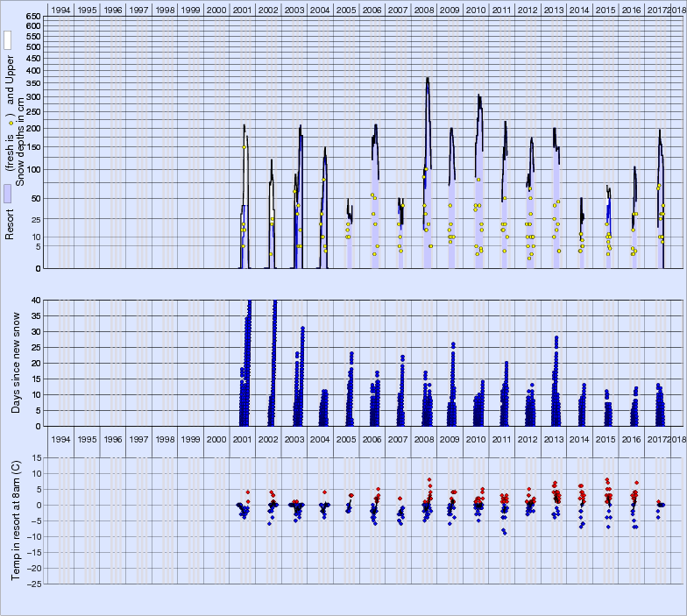
Task: Click 2005 on the top year axis
Action: pyautogui.click(x=346, y=9)
